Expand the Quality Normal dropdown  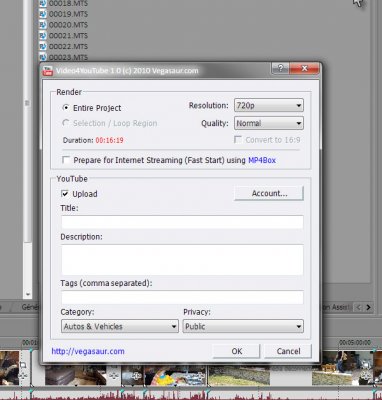(x=269, y=123)
